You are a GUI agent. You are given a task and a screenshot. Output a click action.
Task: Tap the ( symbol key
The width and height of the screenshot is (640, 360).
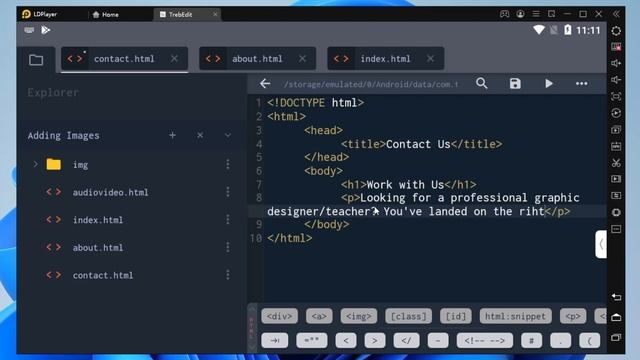point(589,340)
